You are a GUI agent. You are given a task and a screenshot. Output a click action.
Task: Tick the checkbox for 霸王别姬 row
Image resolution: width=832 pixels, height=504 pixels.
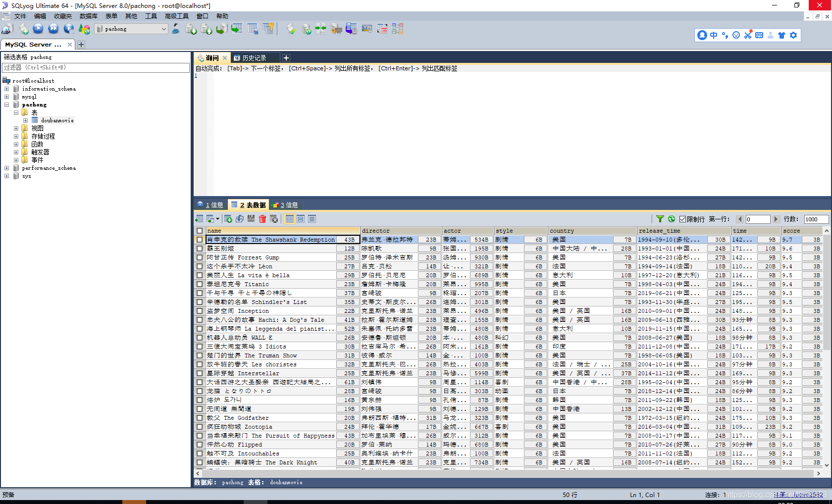click(x=200, y=249)
